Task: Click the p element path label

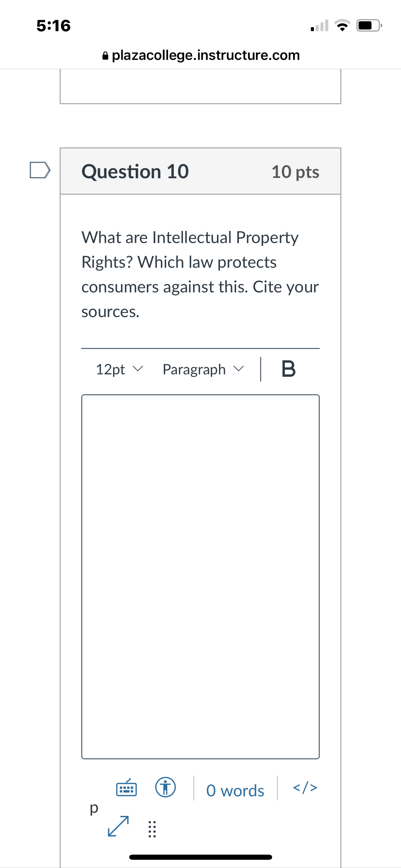Action: click(x=94, y=808)
